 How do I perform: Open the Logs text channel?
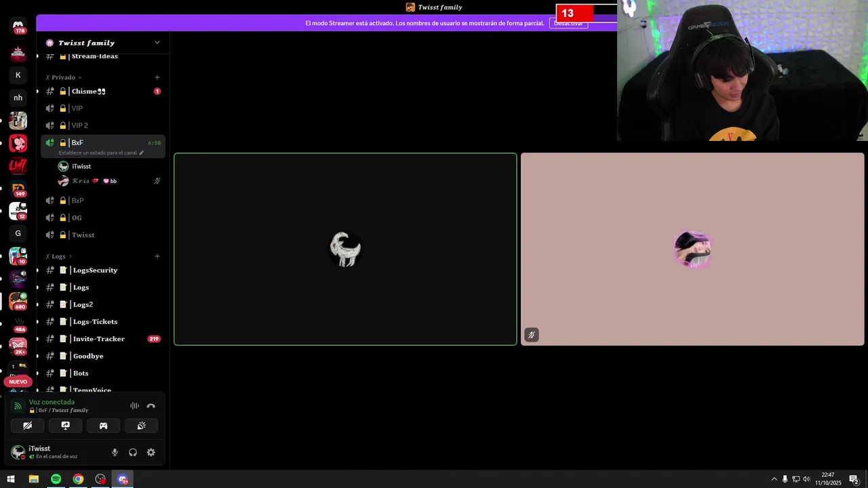click(x=103, y=287)
